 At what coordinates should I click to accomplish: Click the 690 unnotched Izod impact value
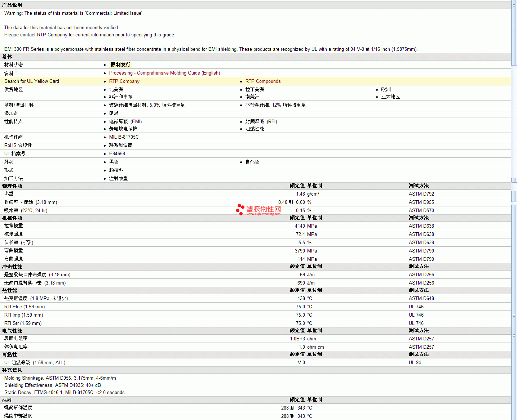point(301,283)
